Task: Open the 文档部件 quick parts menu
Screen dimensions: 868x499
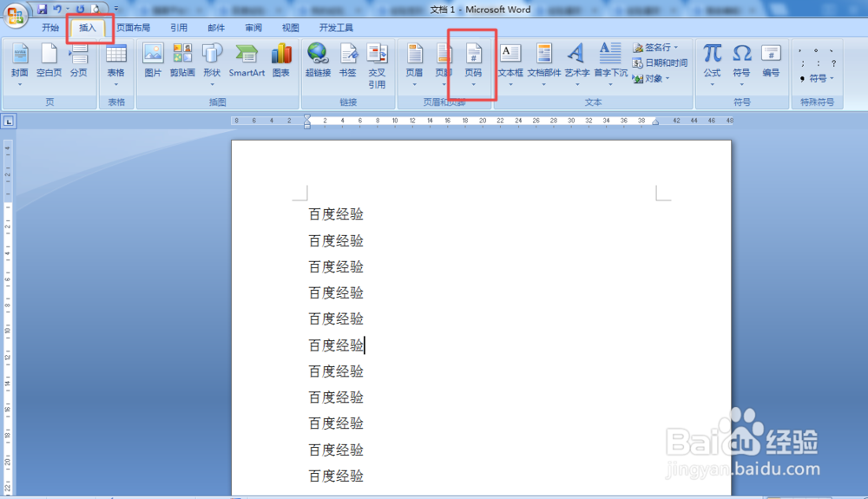Action: pos(543,64)
